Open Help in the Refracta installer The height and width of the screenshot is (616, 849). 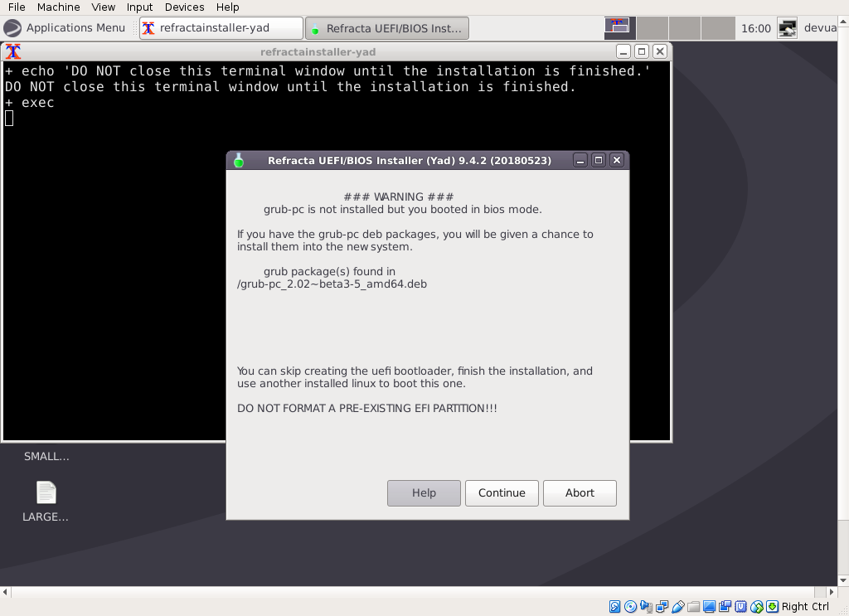click(424, 492)
